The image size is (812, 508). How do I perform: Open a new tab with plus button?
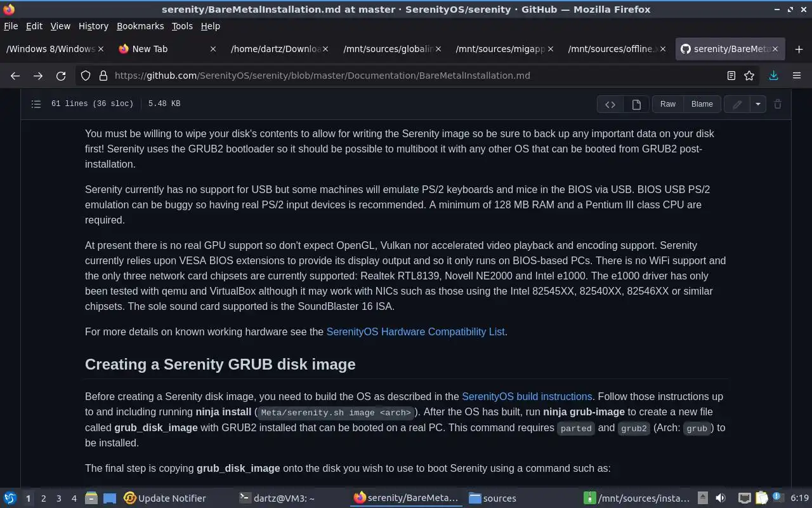(799, 49)
